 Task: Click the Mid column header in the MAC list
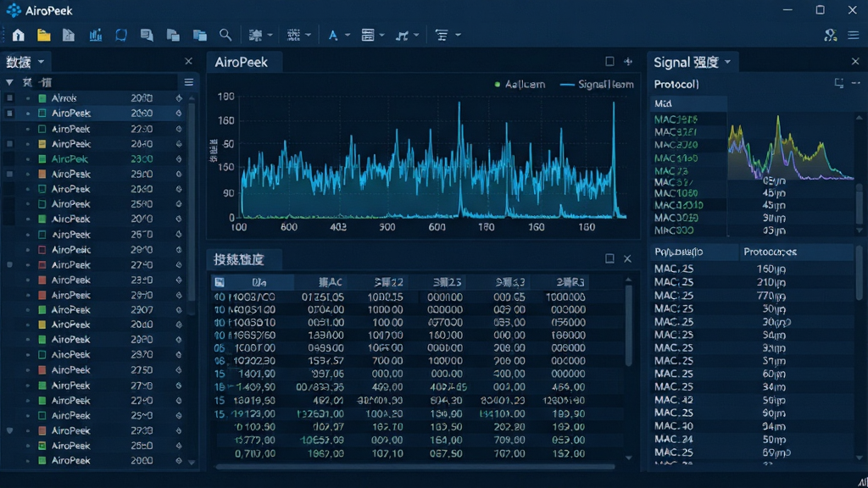(x=688, y=103)
